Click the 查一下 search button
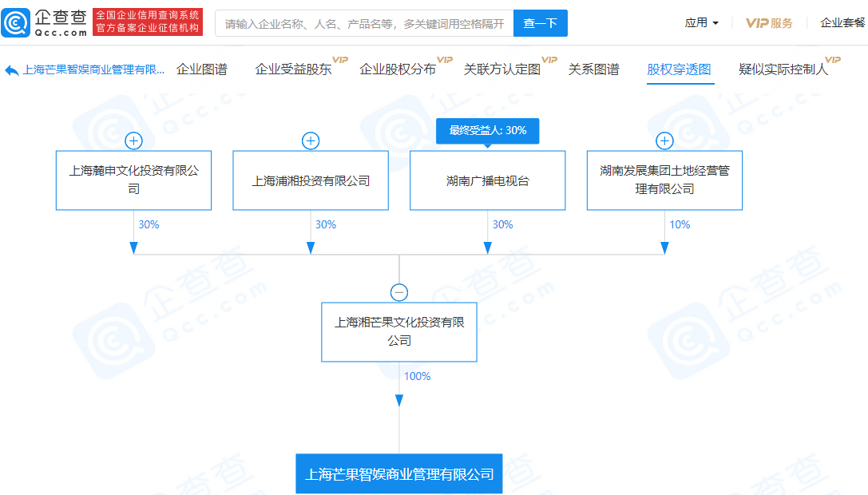The height and width of the screenshot is (495, 868). click(x=540, y=23)
